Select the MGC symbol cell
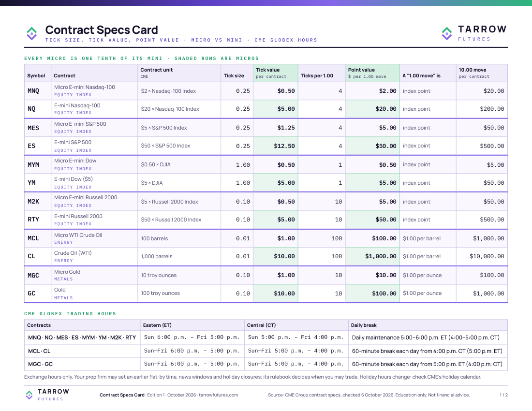Screen dimensions: 532x411 click(38, 275)
